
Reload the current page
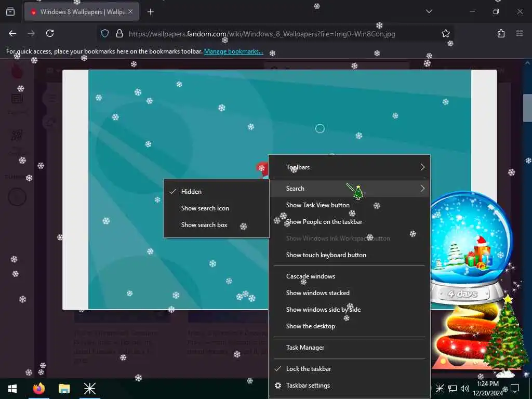(x=50, y=33)
